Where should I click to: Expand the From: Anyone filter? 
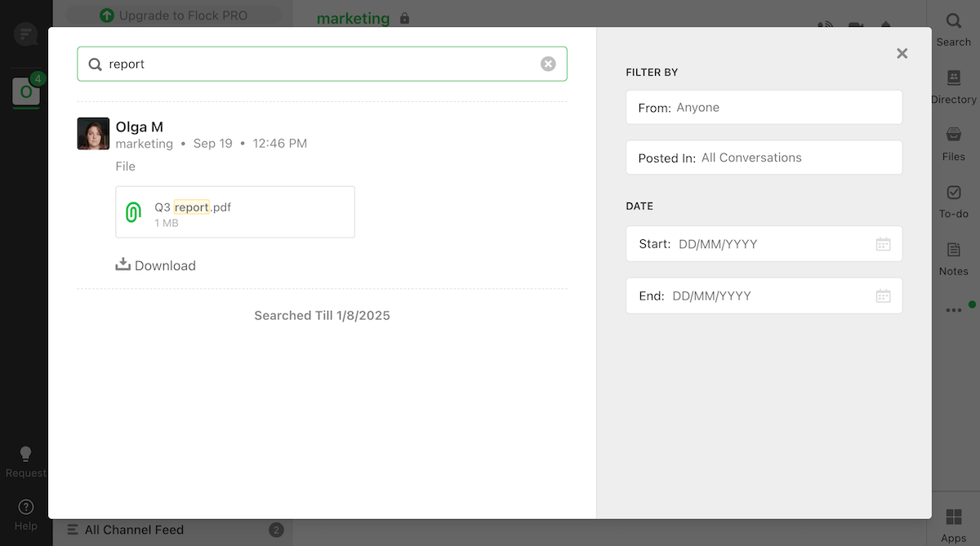pos(764,108)
